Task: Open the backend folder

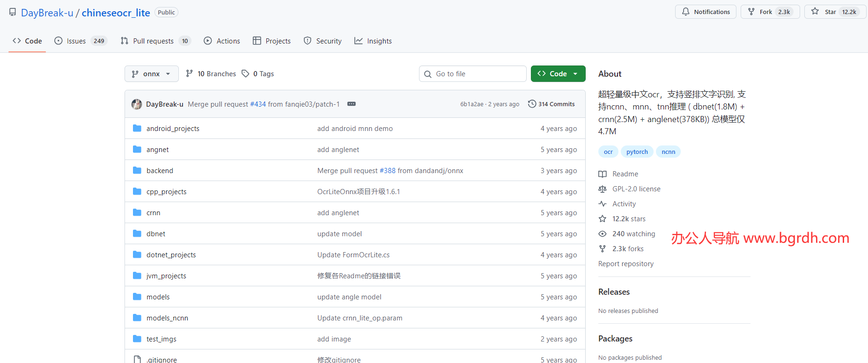Action: click(160, 171)
